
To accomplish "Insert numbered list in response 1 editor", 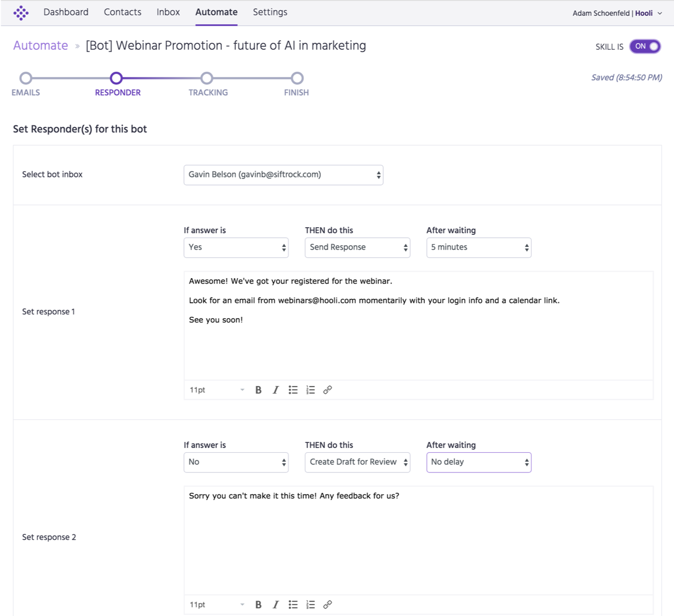I will coord(310,390).
